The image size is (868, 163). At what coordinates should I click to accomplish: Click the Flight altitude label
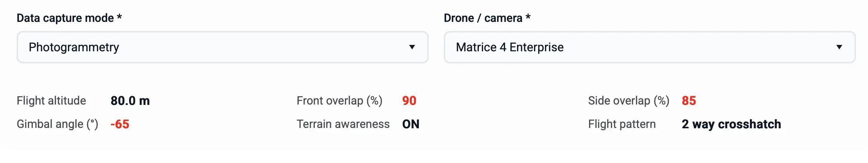[x=51, y=101]
